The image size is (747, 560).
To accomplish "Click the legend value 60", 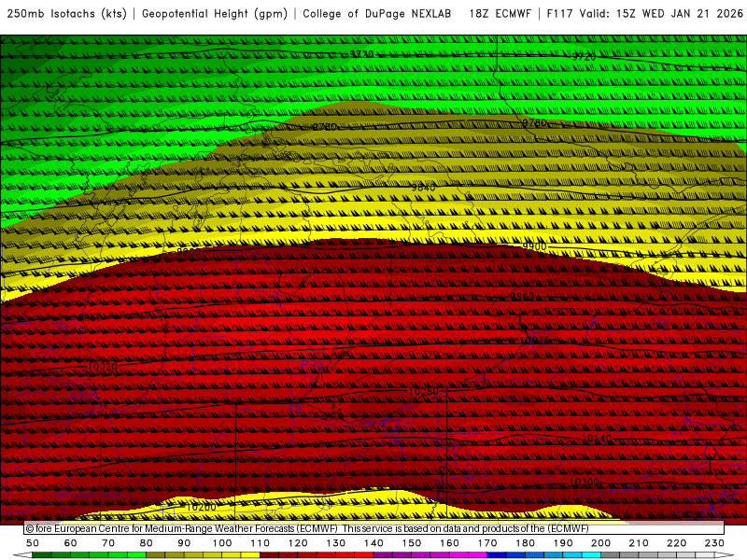I will click(x=71, y=543).
